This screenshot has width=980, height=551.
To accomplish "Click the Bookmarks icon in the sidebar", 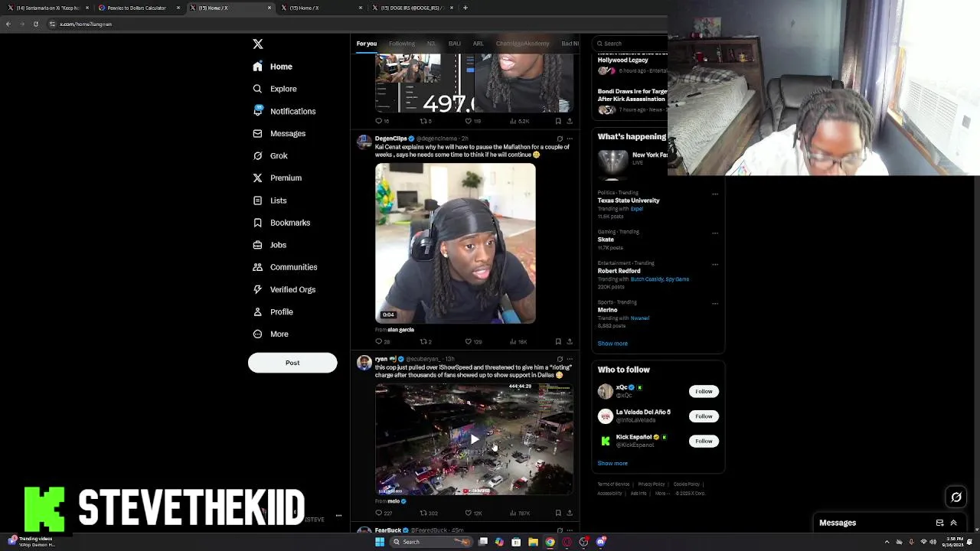I will (258, 223).
